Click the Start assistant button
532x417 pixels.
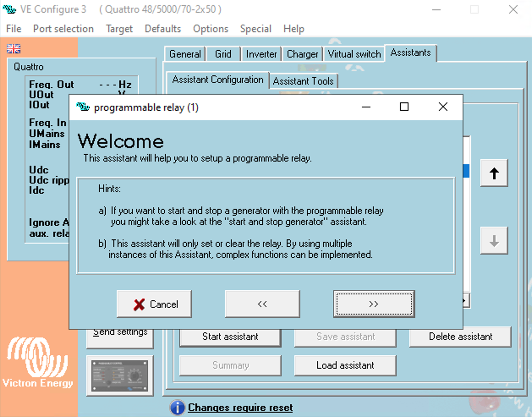[230, 337]
